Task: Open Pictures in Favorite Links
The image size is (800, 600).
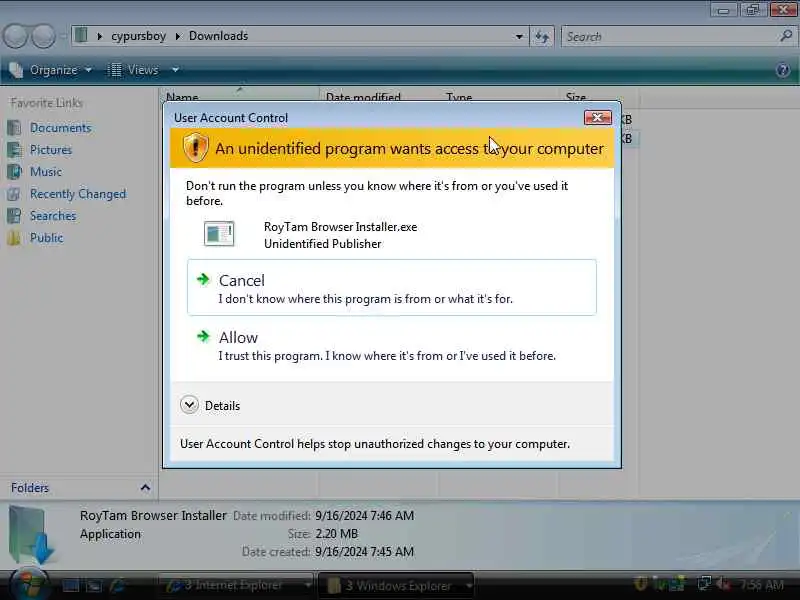Action: [x=51, y=149]
